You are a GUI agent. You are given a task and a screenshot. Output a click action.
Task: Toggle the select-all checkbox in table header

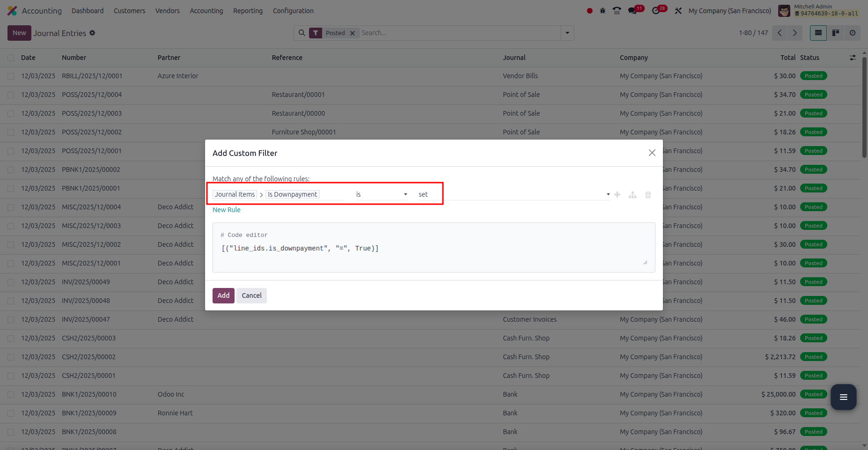coord(11,58)
